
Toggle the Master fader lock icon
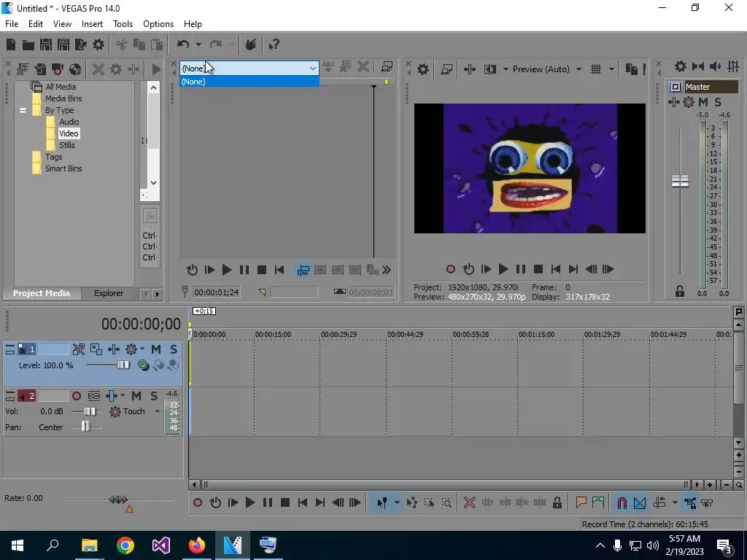[679, 292]
